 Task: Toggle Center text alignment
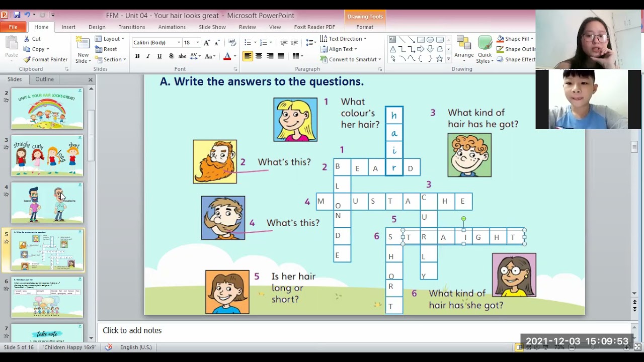(259, 56)
